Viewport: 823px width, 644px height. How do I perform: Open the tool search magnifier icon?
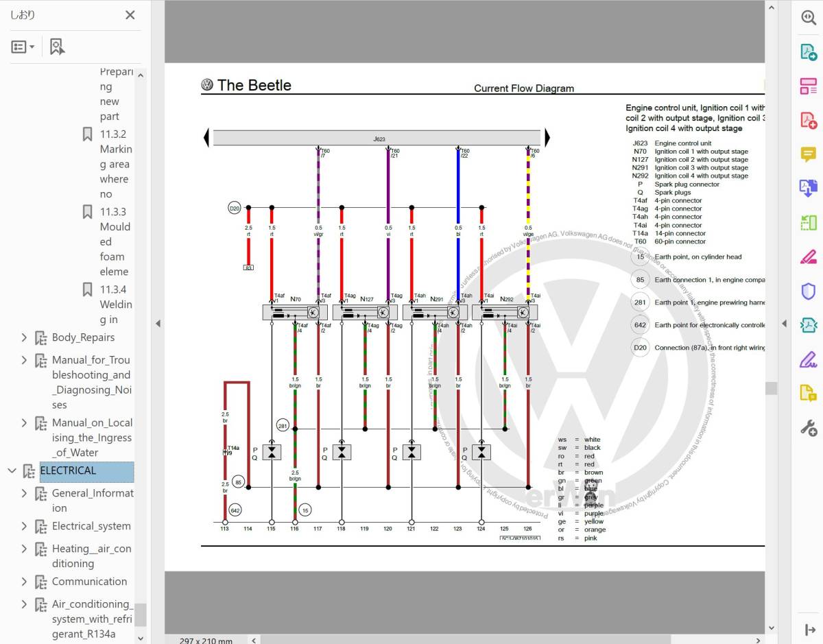coord(809,19)
